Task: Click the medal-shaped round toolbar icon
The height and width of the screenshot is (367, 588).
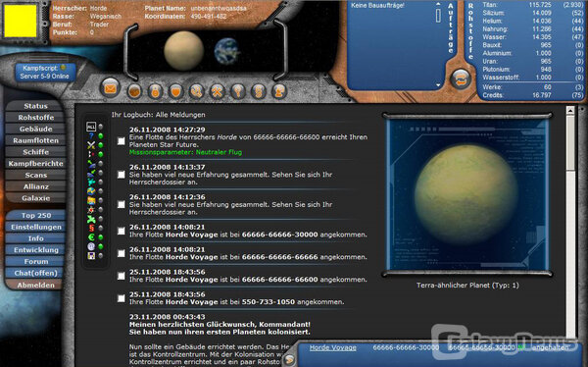Action: [155, 90]
